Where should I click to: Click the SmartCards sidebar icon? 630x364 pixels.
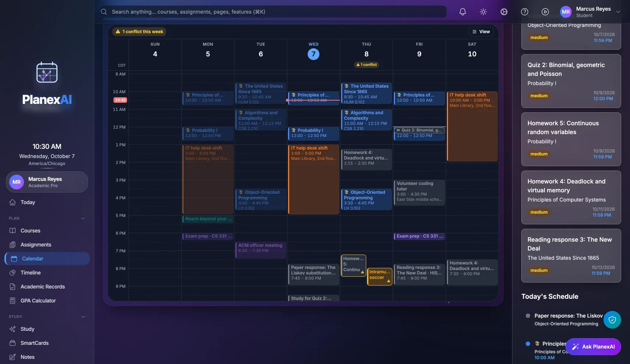pos(13,343)
